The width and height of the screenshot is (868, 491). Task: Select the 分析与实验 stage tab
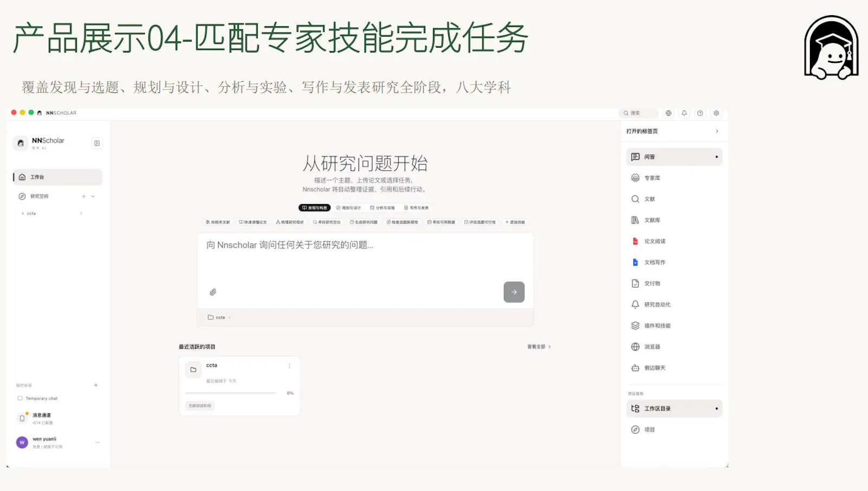[382, 208]
